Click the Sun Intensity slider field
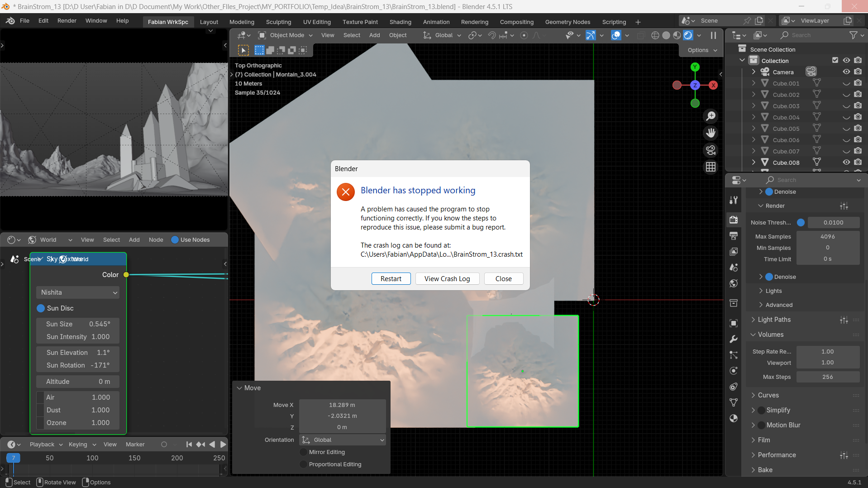The width and height of the screenshot is (868, 488). [78, 337]
